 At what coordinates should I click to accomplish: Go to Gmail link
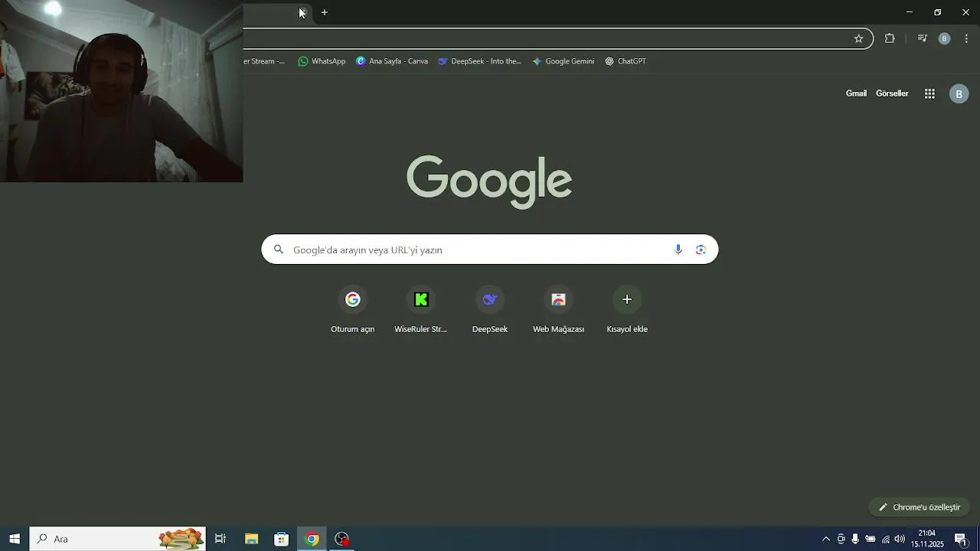[x=856, y=93]
